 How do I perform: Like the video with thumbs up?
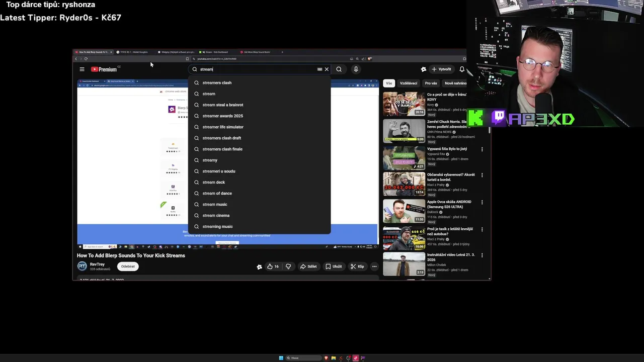(x=273, y=266)
